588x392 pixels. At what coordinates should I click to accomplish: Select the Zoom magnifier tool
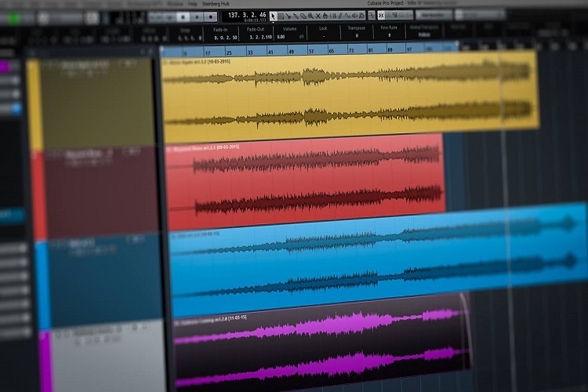(310, 16)
